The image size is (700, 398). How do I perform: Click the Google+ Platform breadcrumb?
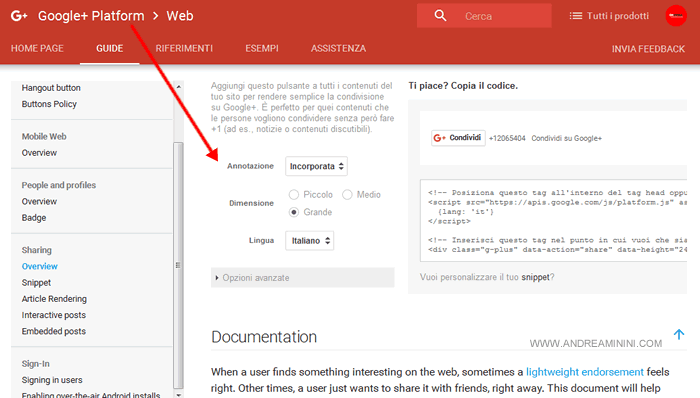91,16
